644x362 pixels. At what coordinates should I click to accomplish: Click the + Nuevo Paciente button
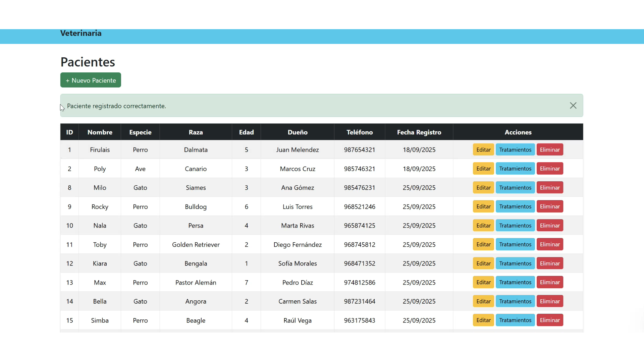click(91, 80)
